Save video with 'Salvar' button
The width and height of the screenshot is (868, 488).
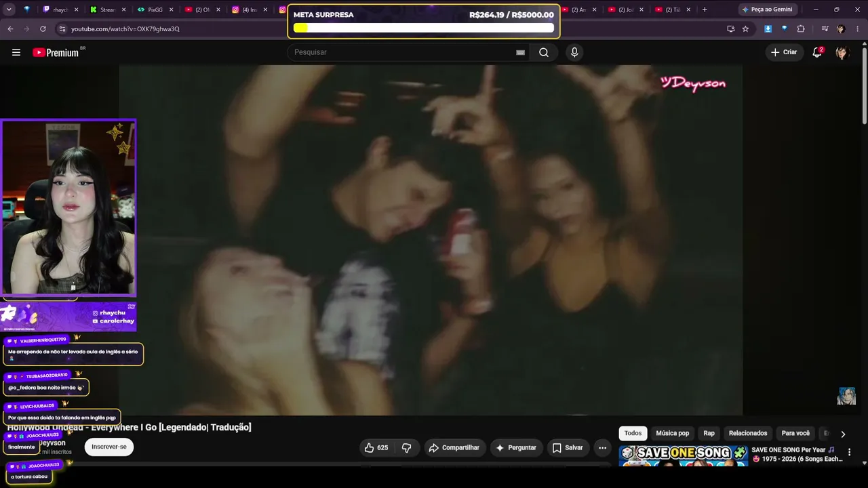tap(567, 447)
